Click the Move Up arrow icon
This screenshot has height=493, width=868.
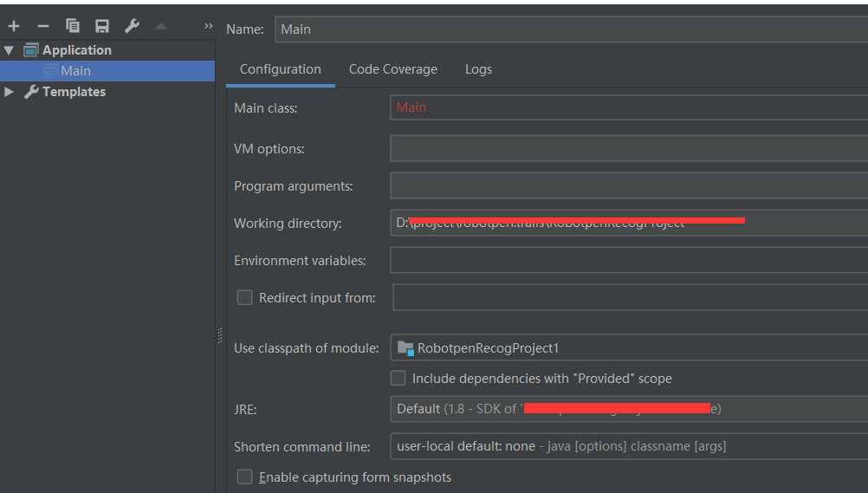(x=161, y=27)
